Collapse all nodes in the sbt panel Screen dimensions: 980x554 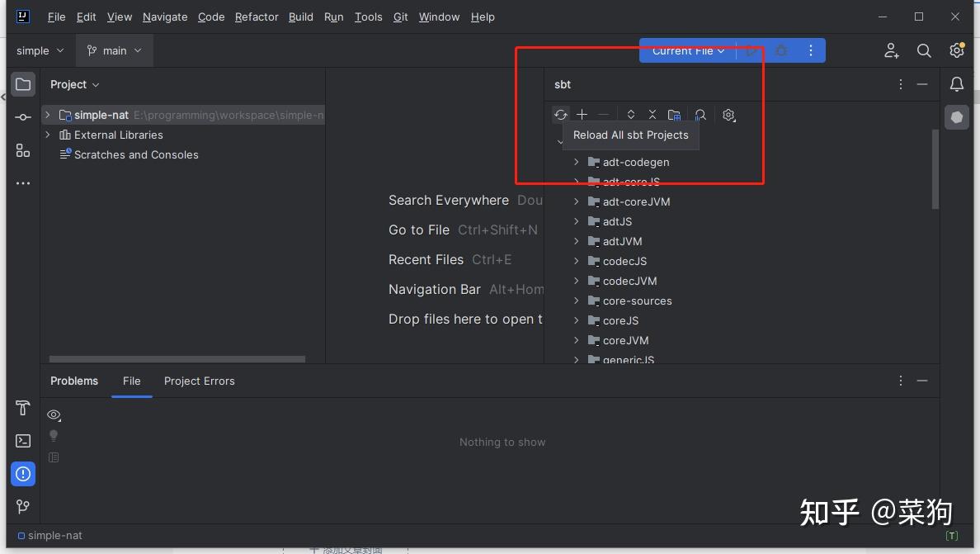coord(653,115)
